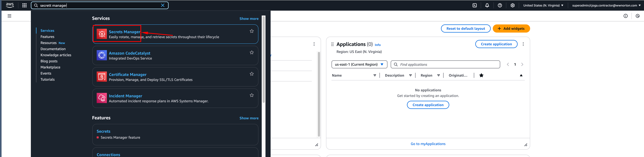The image size is (644, 157).
Task: Select Marketplace filter in sidebar
Action: coord(50,67)
